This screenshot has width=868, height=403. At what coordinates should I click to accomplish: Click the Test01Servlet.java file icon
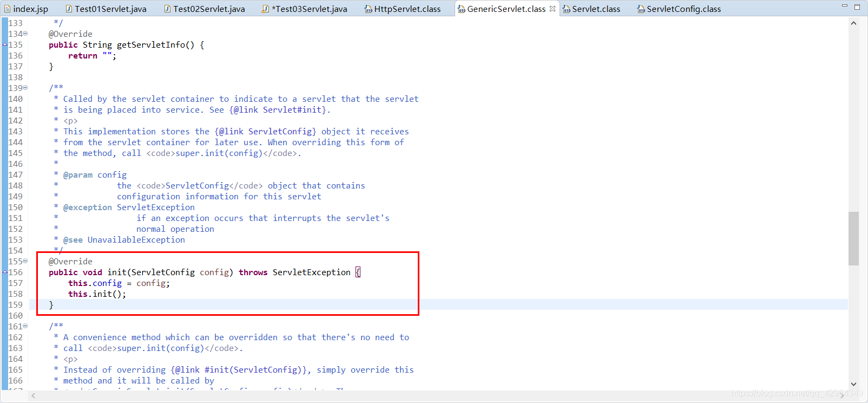point(69,9)
